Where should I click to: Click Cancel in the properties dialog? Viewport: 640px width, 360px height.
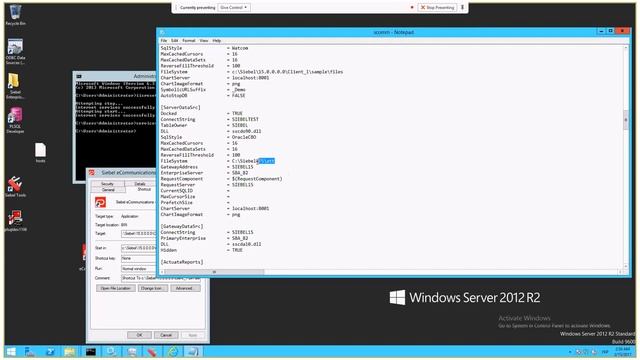[166, 335]
